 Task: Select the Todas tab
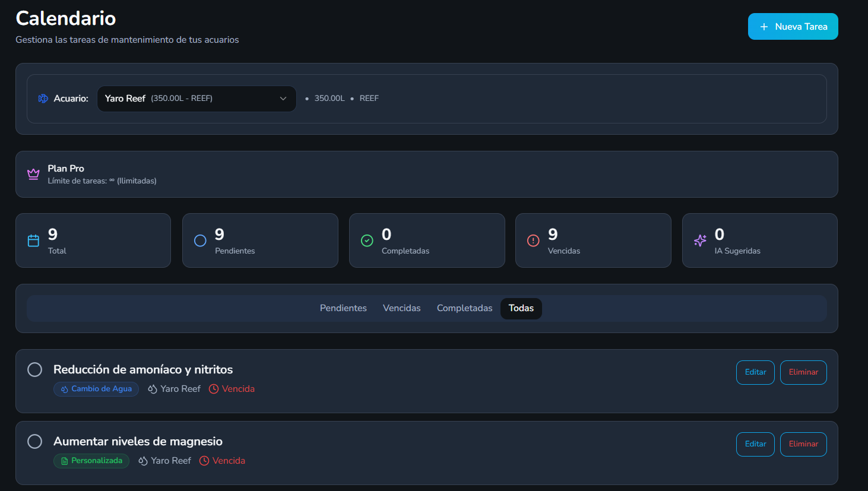coord(521,308)
